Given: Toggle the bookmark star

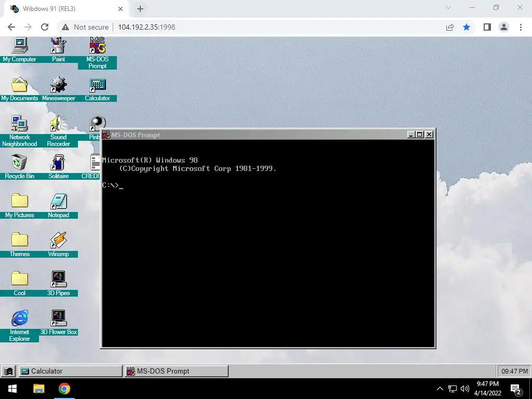Looking at the screenshot, I should pyautogui.click(x=467, y=27).
